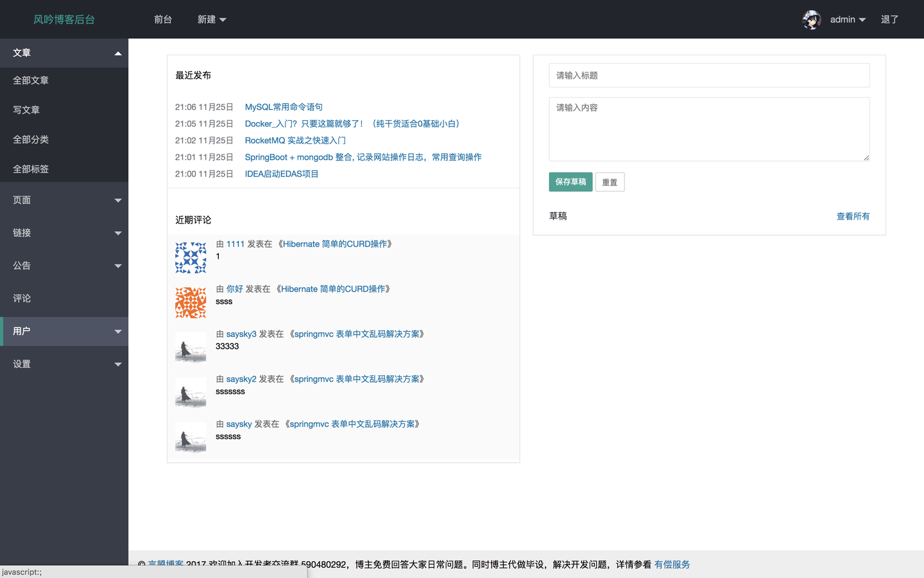924x578 pixels.
Task: Expand the 链接 sidebar section
Action: click(x=64, y=232)
